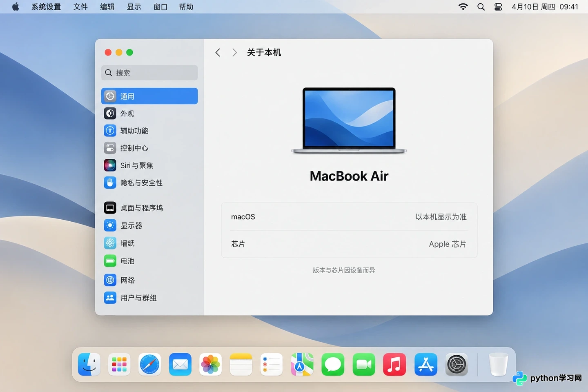Screen dimensions: 588x392
Task: Click the MacBook Air laptop image
Action: tap(349, 120)
